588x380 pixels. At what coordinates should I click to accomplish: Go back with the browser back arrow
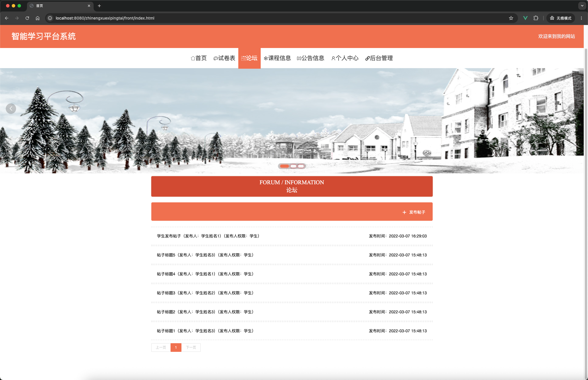[x=7, y=18]
